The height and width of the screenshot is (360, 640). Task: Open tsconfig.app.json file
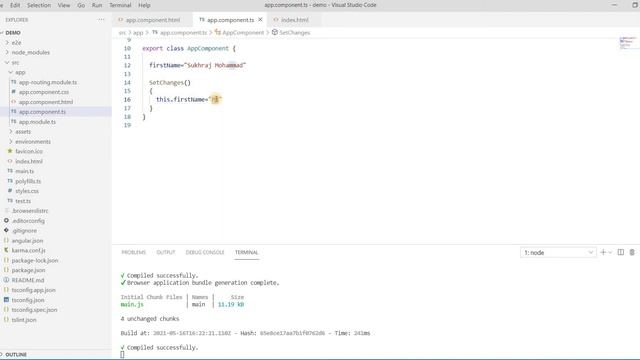pos(33,290)
